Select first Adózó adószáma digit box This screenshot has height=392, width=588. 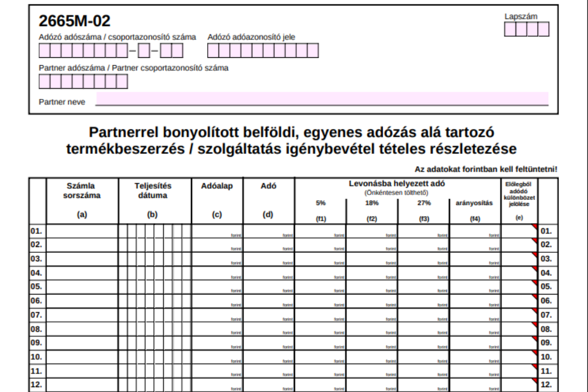click(45, 51)
